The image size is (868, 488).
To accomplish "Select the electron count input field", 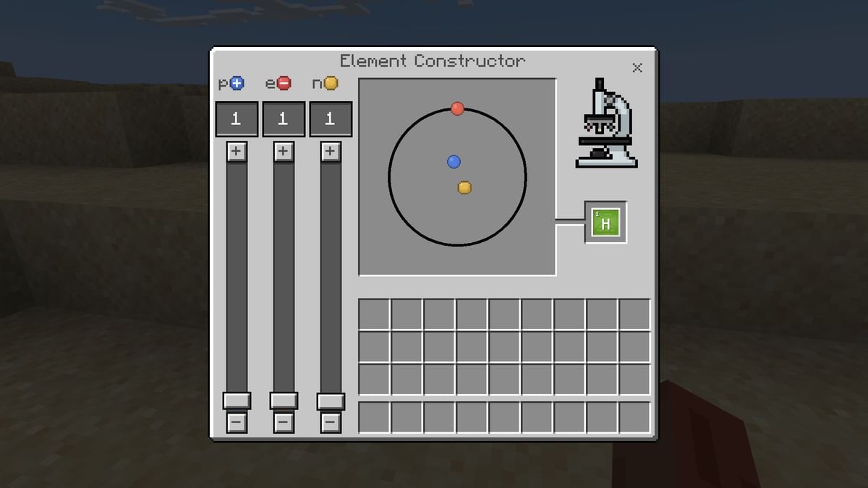I will click(284, 119).
